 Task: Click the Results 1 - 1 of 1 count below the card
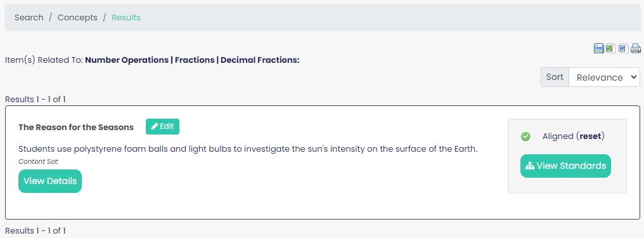pyautogui.click(x=35, y=230)
